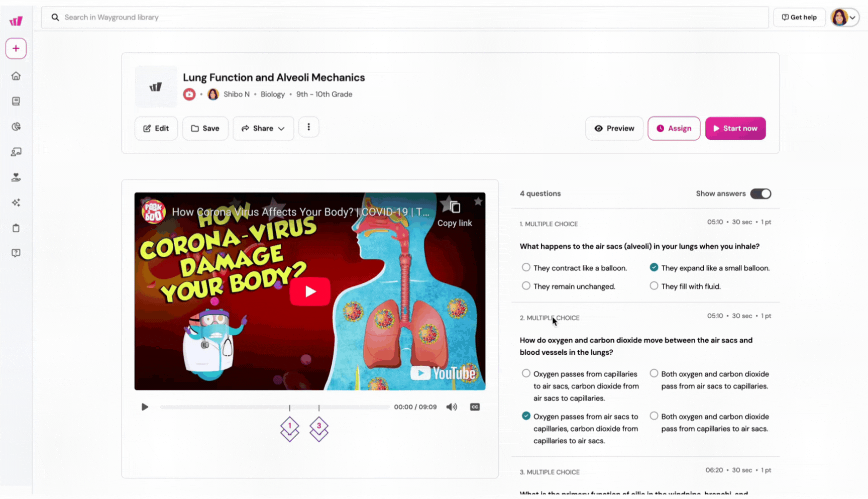Image resolution: width=868 pixels, height=499 pixels.
Task: Click the "Shibo N" author name
Action: click(236, 94)
